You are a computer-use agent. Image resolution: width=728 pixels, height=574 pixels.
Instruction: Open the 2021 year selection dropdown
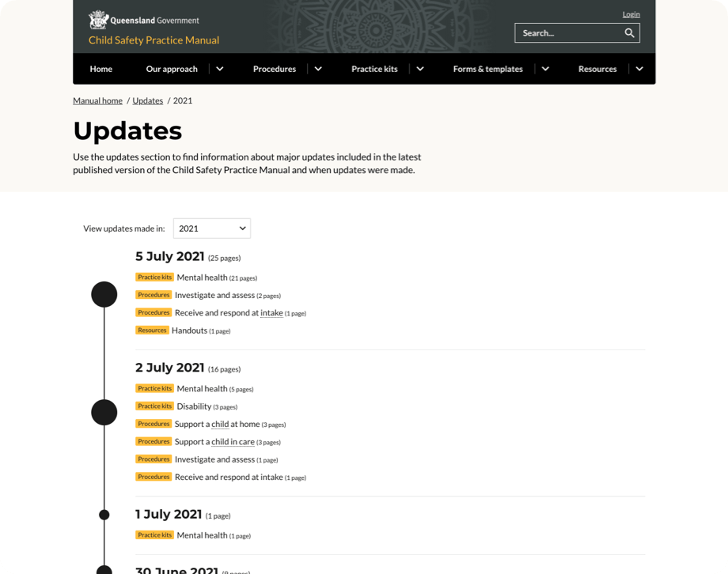tap(211, 228)
